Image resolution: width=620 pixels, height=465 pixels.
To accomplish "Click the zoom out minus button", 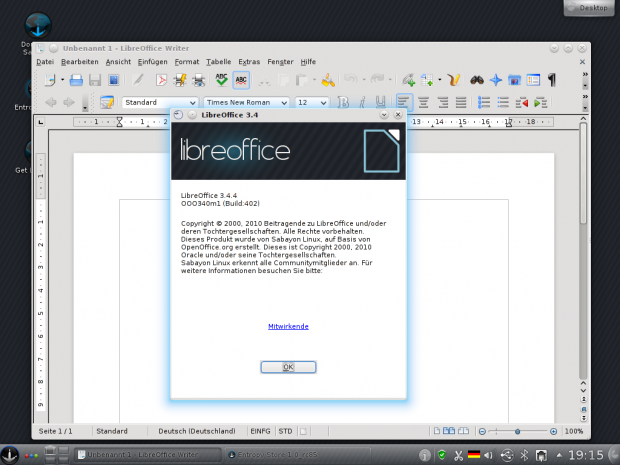I will (x=482, y=431).
